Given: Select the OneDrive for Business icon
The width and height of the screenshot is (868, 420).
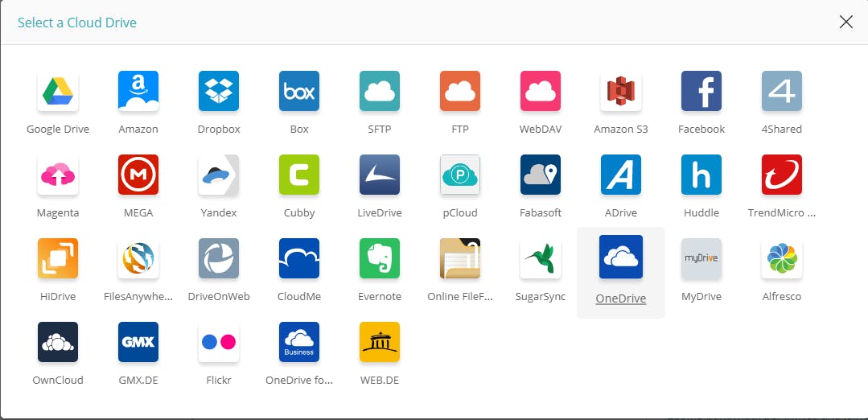Looking at the screenshot, I should 299,341.
